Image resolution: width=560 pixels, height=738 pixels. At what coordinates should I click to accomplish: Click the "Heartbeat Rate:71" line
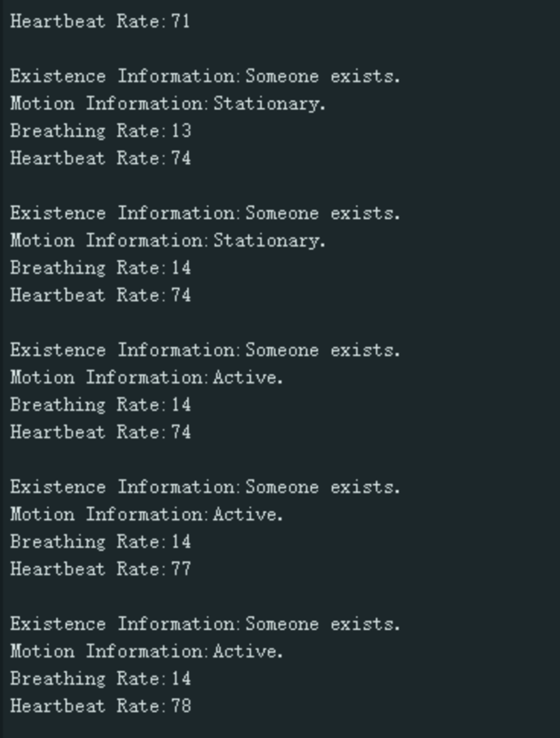click(100, 21)
